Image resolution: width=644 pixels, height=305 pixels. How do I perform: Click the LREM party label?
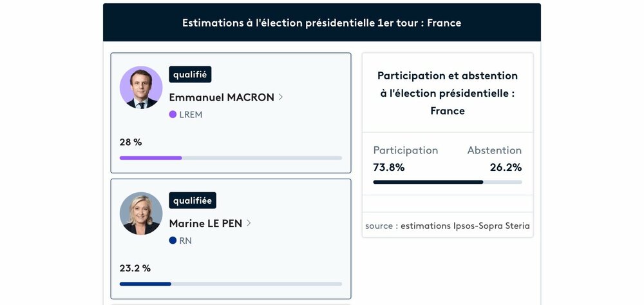[191, 115]
